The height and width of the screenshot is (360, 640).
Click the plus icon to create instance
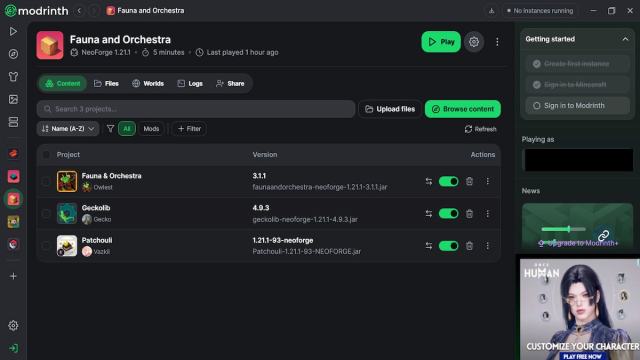tap(13, 276)
